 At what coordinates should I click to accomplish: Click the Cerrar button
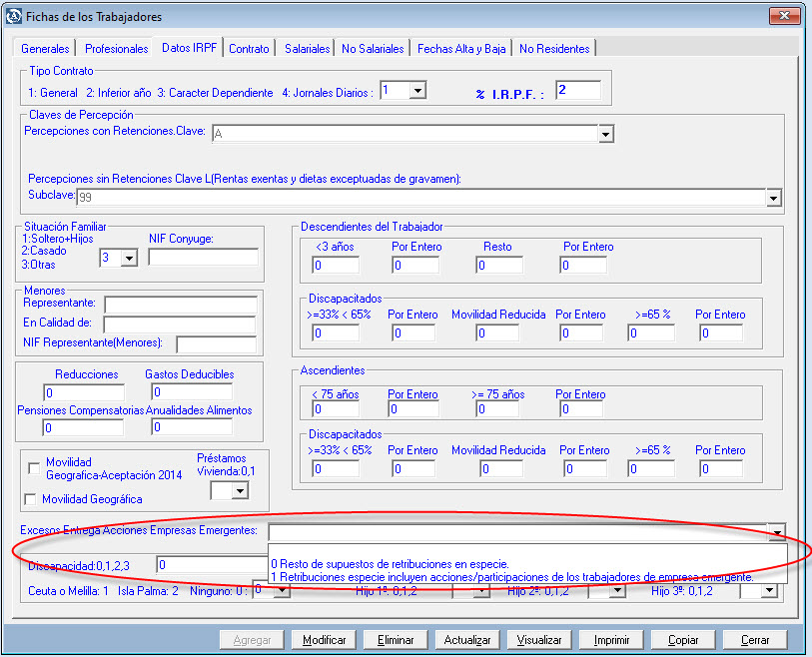pyautogui.click(x=755, y=640)
